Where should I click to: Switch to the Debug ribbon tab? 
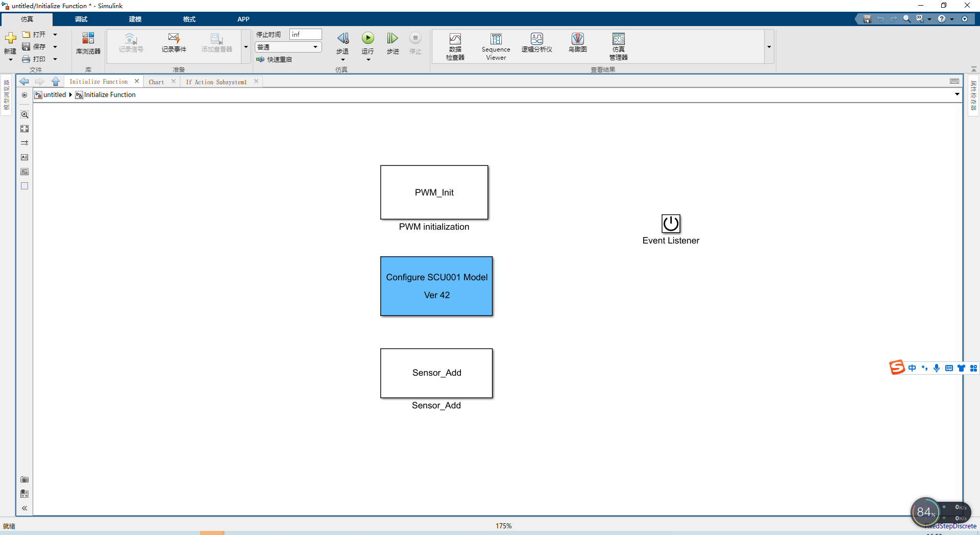click(81, 19)
